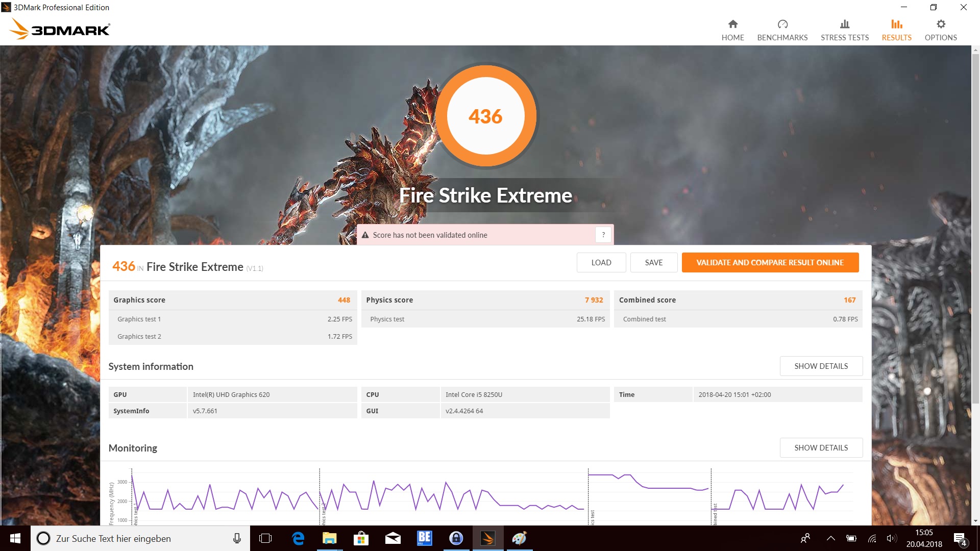Click the question mark help button
The height and width of the screenshot is (551, 980).
click(x=603, y=235)
